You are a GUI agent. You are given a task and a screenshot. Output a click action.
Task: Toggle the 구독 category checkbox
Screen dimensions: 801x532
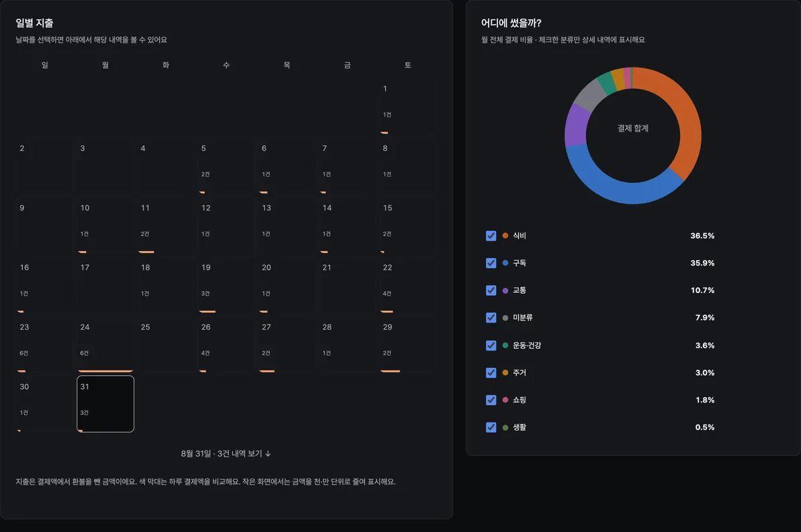tap(491, 263)
